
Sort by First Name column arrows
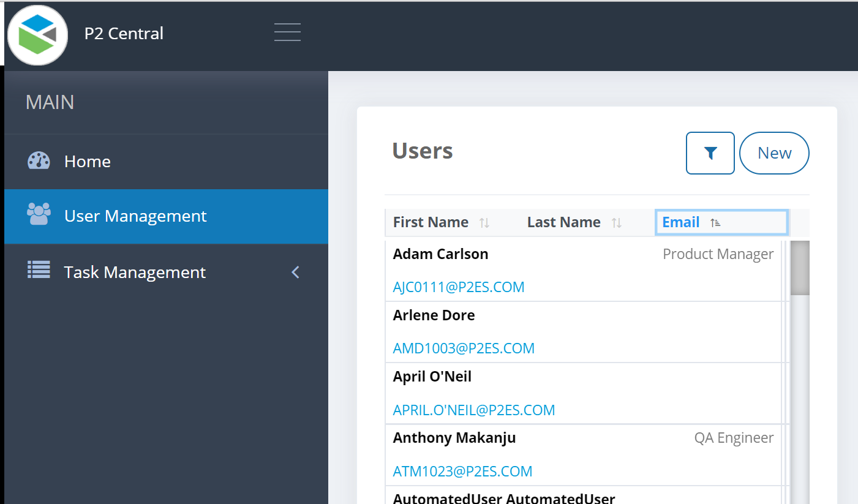484,223
